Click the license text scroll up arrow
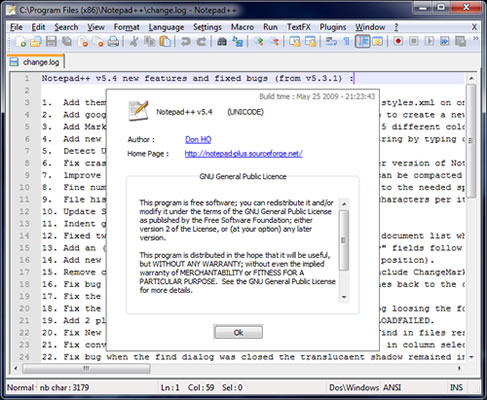This screenshot has width=487, height=400. coord(344,204)
